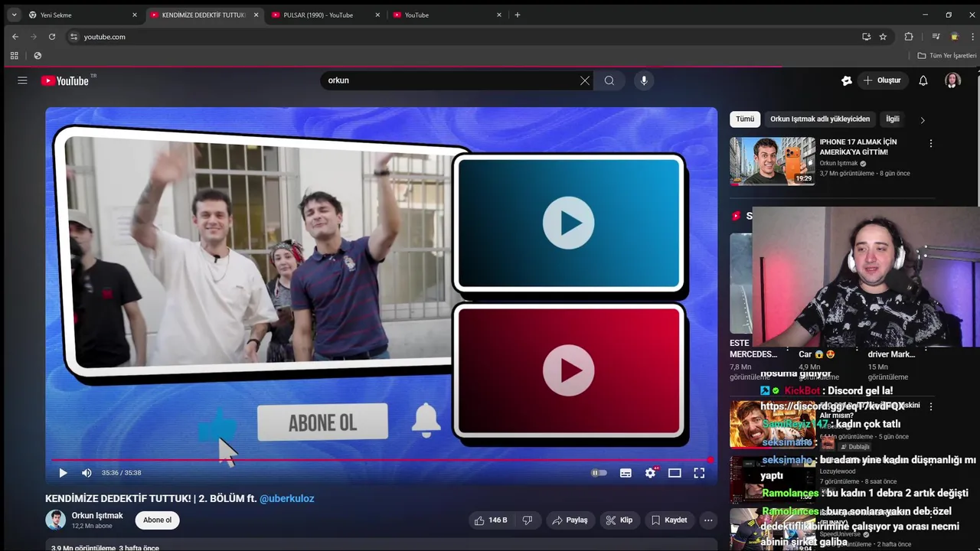980x551 pixels.
Task: Open apps grid in bookmarks bar
Action: click(14, 56)
